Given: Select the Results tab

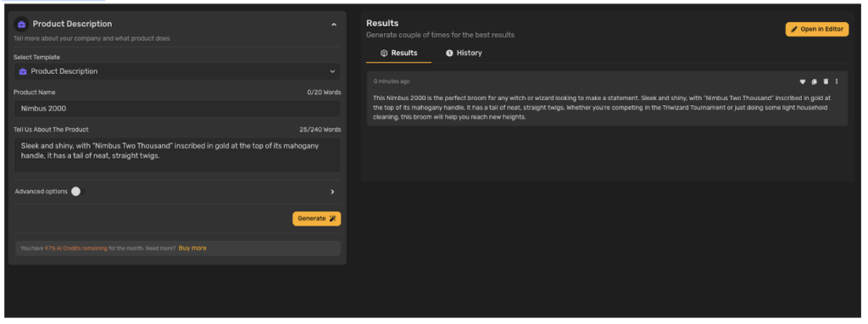Looking at the screenshot, I should [x=398, y=53].
